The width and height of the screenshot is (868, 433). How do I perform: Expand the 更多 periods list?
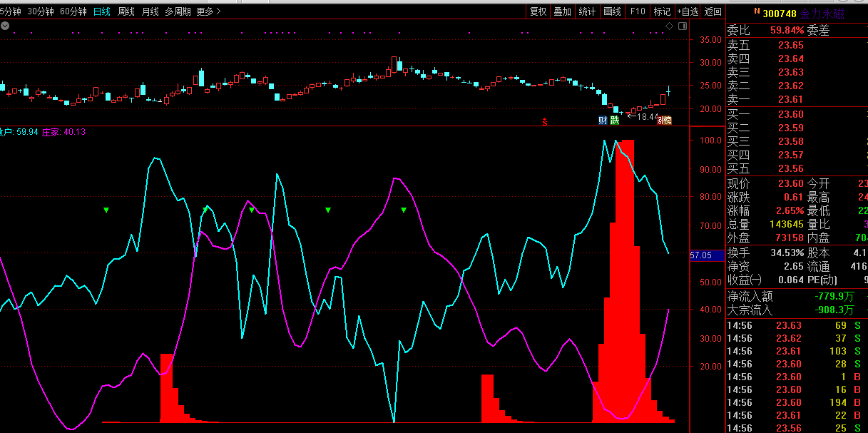[208, 11]
